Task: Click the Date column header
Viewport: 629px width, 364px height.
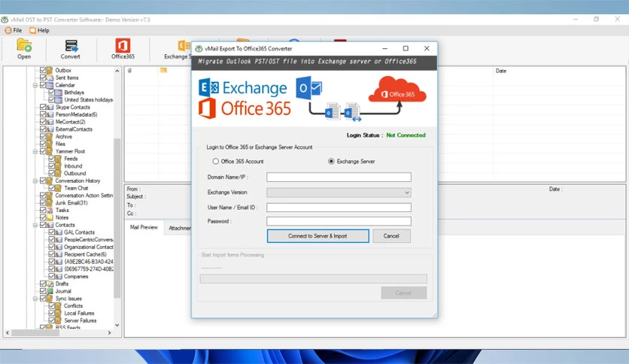Action: tap(501, 71)
